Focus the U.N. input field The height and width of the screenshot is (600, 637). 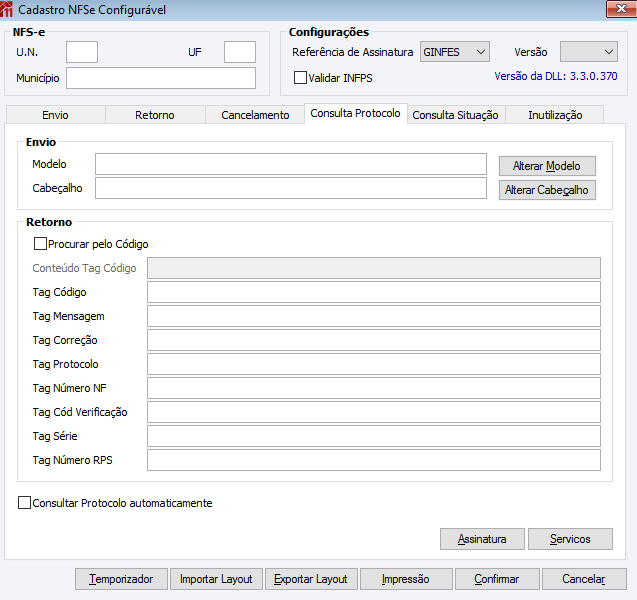[x=82, y=52]
